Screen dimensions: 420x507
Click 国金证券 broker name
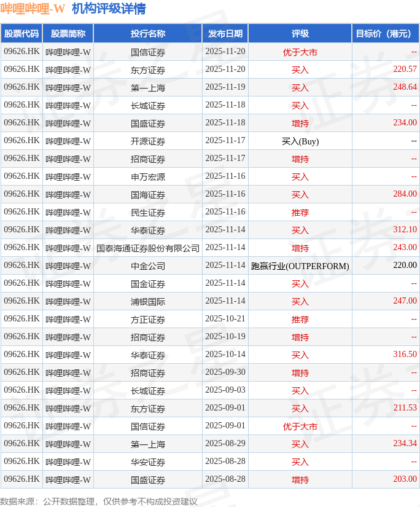point(148,283)
